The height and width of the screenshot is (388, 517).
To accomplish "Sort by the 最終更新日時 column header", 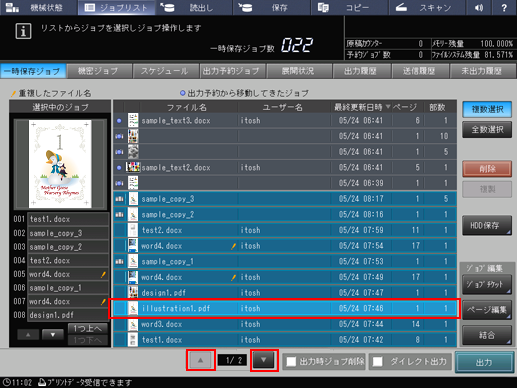I will pos(362,107).
